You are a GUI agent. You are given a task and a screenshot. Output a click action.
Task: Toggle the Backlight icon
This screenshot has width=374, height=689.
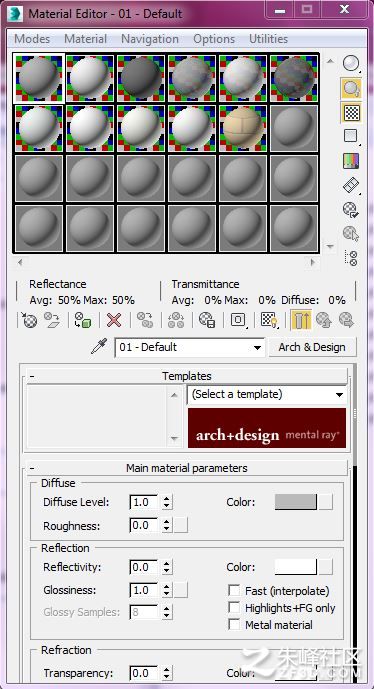[350, 88]
